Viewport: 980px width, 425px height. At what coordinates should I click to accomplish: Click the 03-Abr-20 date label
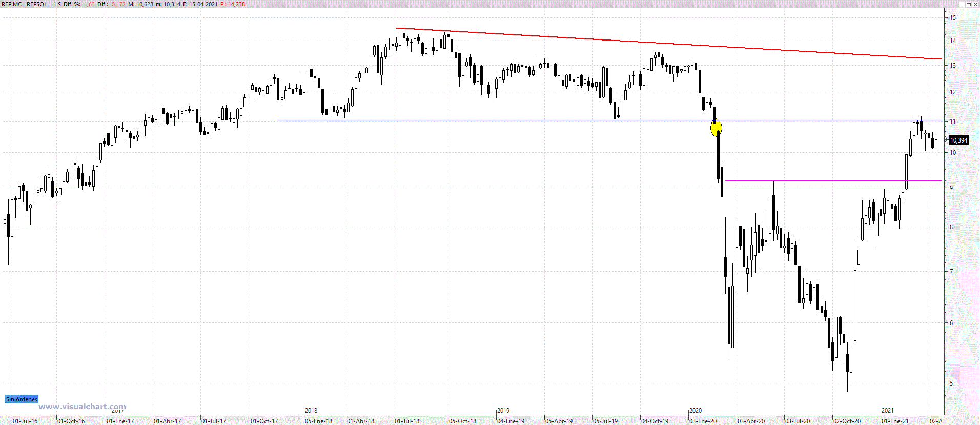click(751, 421)
